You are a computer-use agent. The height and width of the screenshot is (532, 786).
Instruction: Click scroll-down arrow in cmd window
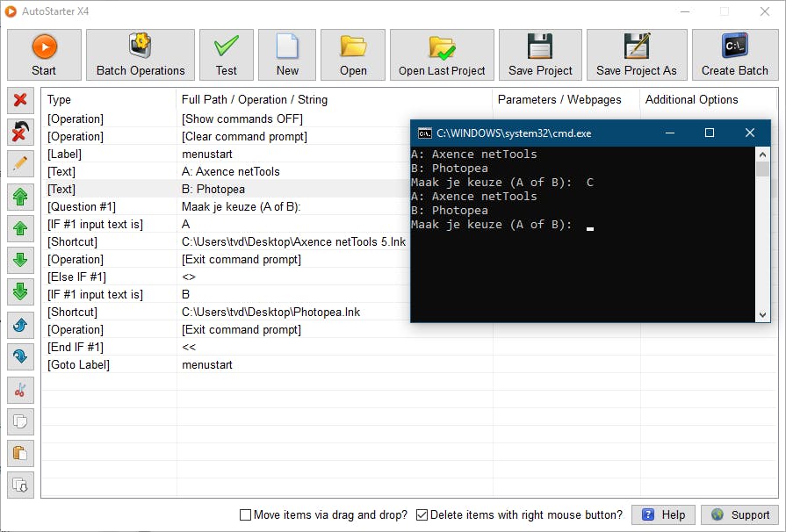click(762, 314)
